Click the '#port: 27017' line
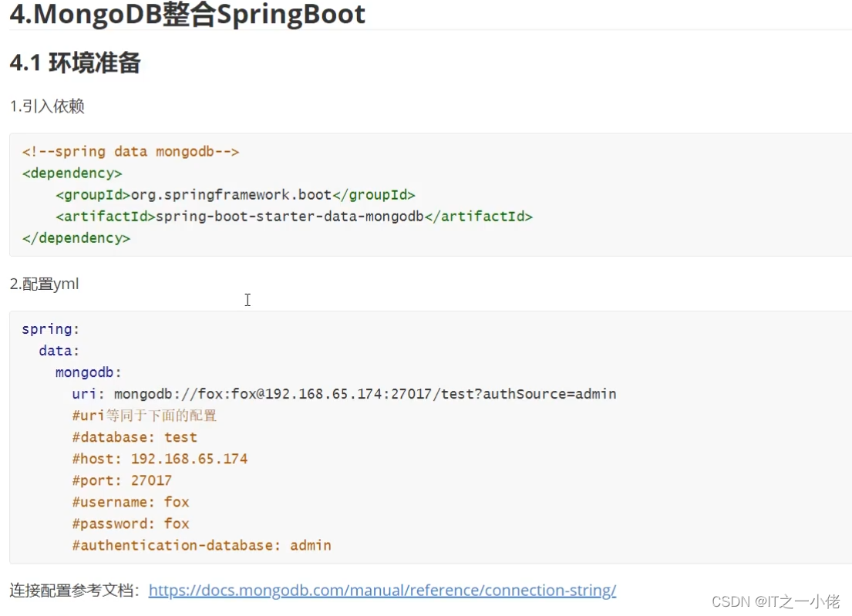Viewport: 852px width, 616px height. [122, 481]
